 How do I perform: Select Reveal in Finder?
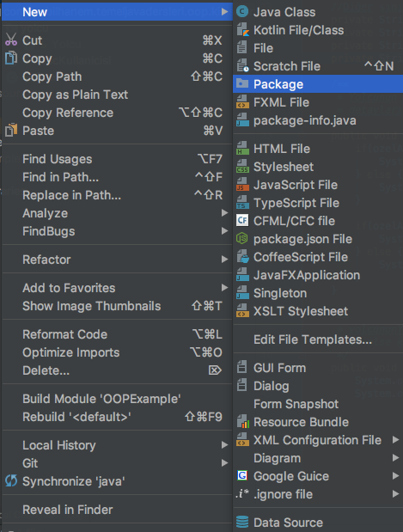[x=117, y=510]
